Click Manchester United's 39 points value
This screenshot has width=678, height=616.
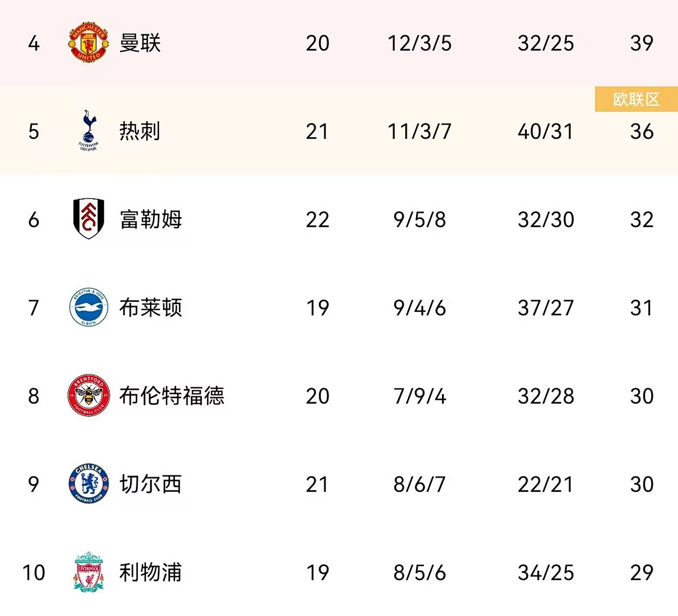click(x=641, y=43)
